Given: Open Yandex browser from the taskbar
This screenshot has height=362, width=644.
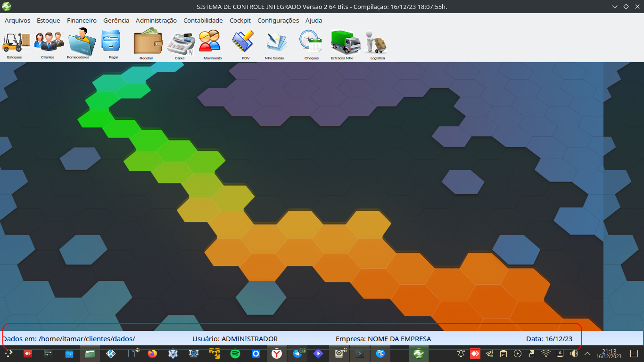Looking at the screenshot, I should pyautogui.click(x=277, y=354).
